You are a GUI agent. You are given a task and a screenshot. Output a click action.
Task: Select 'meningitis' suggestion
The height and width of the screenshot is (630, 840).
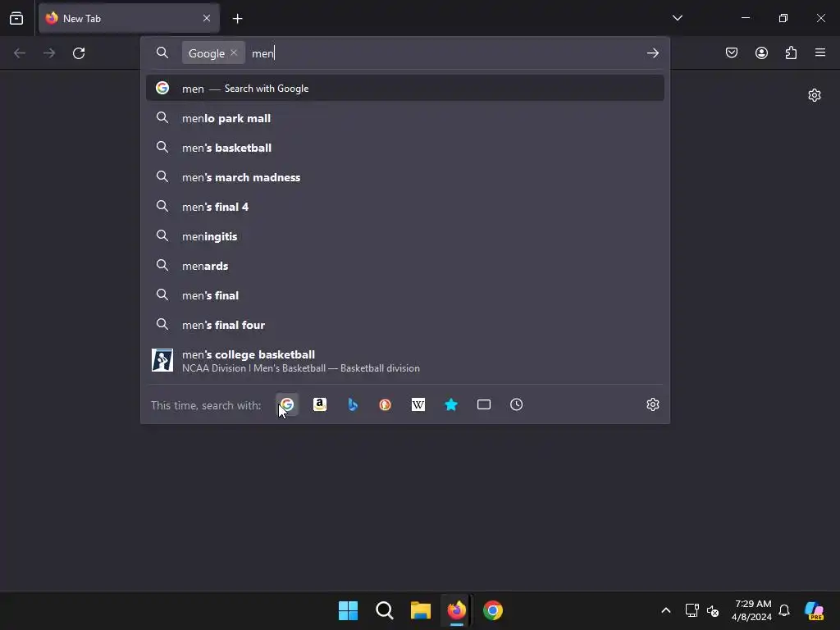pyautogui.click(x=405, y=235)
